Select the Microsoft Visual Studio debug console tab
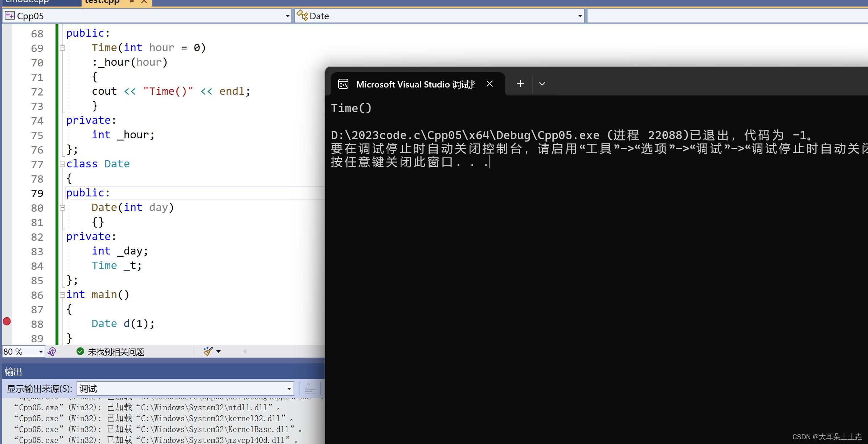Image resolution: width=868 pixels, height=444 pixels. pyautogui.click(x=415, y=84)
